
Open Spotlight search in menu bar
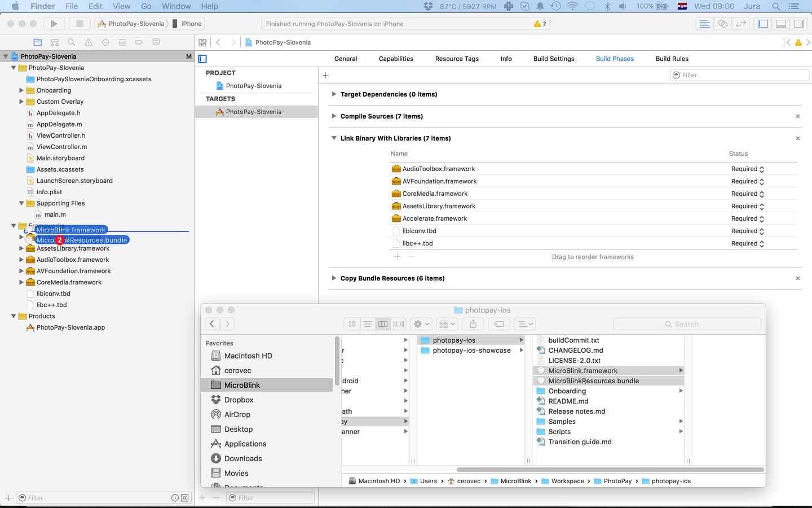776,6
